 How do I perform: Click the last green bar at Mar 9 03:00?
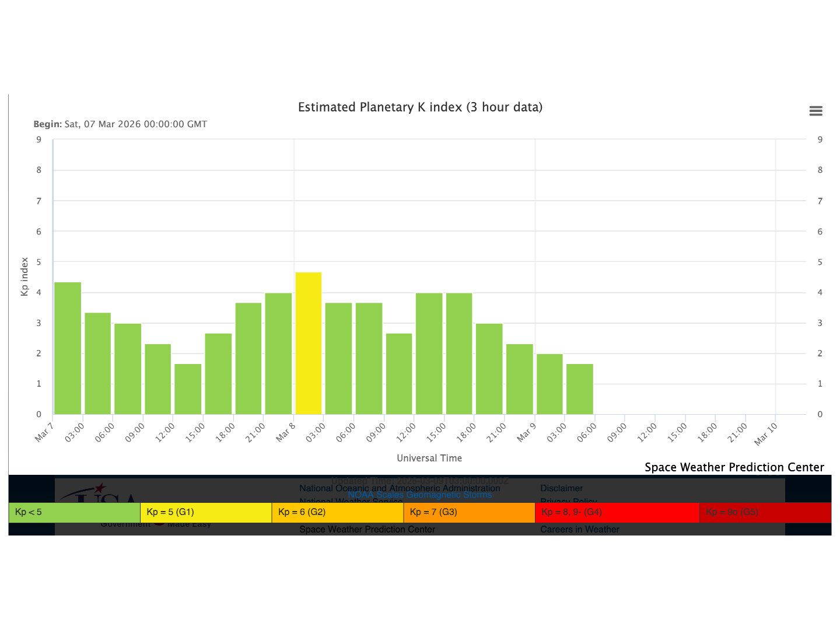point(580,389)
